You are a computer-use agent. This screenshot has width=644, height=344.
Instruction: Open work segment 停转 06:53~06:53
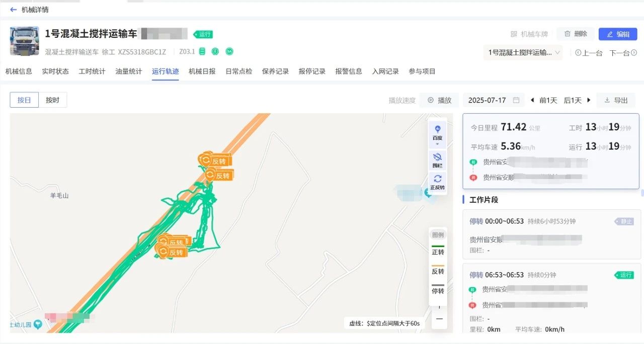[551, 298]
